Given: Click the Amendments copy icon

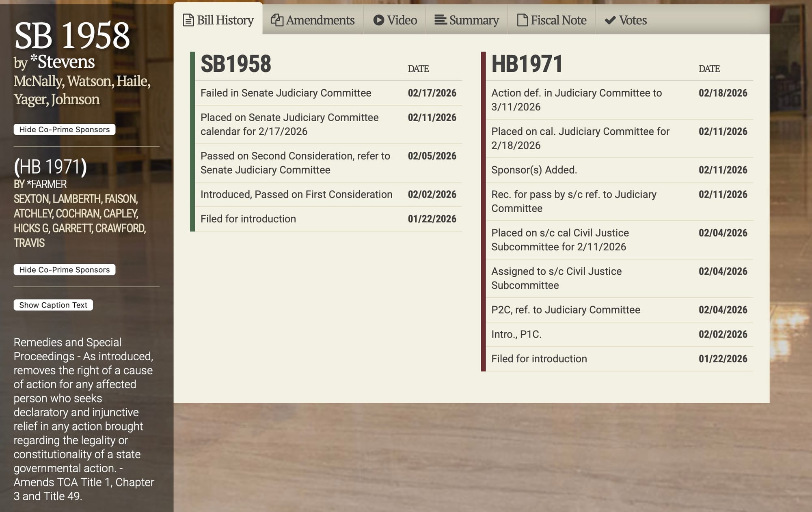Looking at the screenshot, I should [x=277, y=20].
